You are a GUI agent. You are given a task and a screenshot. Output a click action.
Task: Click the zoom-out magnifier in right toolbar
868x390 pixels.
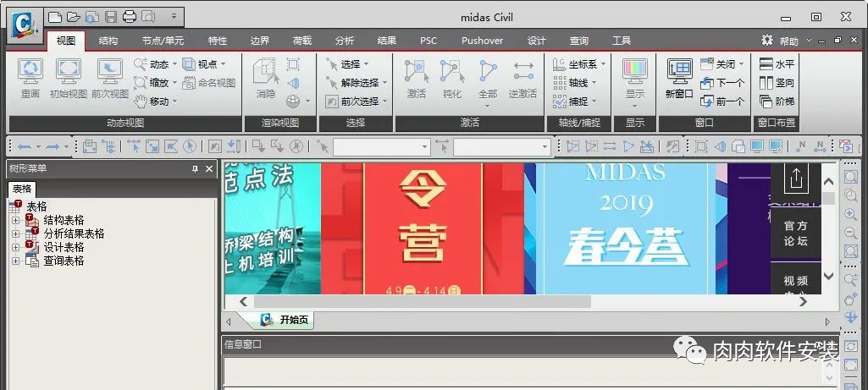point(851,233)
